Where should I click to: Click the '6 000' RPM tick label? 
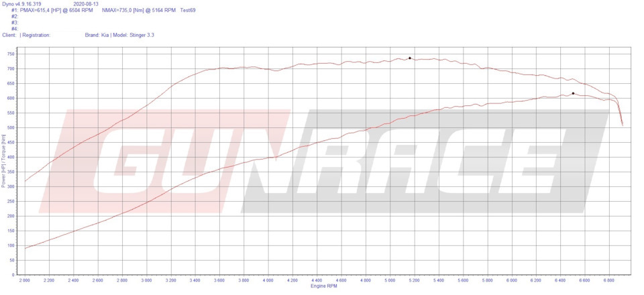coord(511,280)
